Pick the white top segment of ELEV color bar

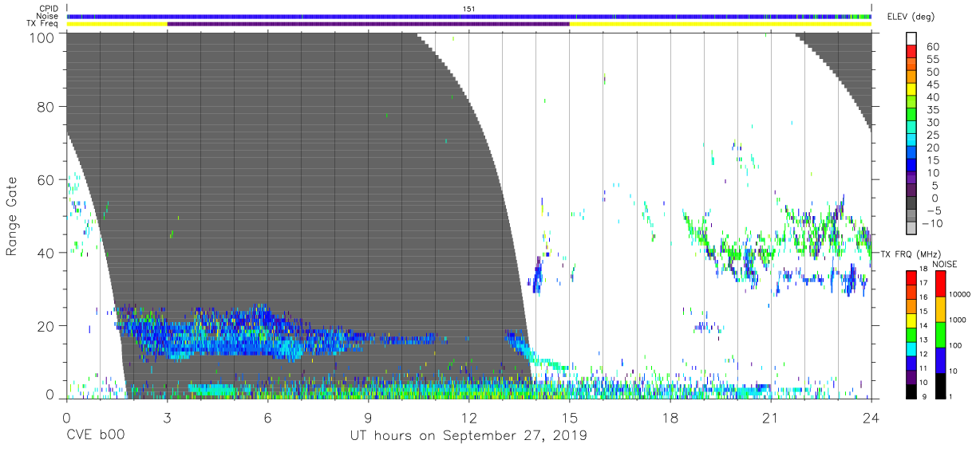coord(911,40)
